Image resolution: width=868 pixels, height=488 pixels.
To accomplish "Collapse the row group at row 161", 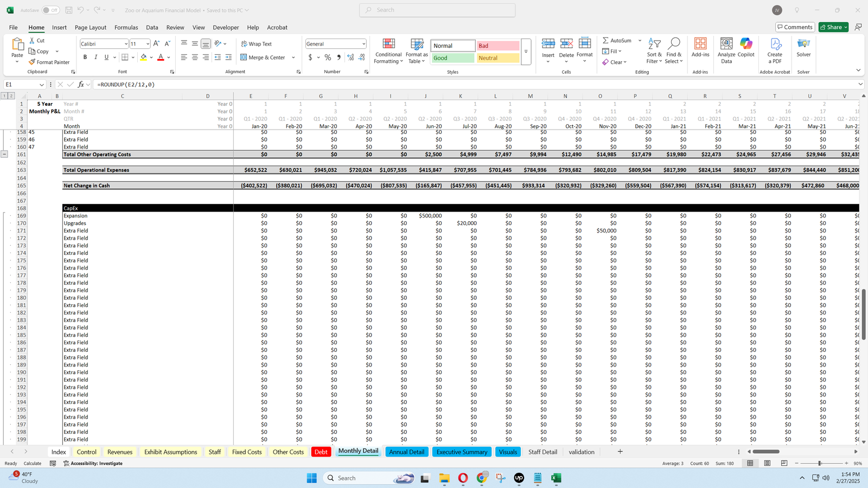I will click(4, 155).
